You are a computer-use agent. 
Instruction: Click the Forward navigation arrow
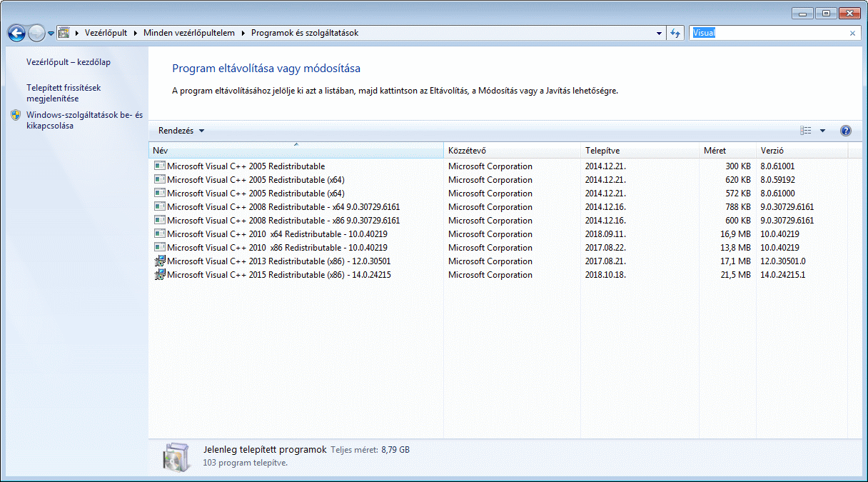pyautogui.click(x=36, y=33)
